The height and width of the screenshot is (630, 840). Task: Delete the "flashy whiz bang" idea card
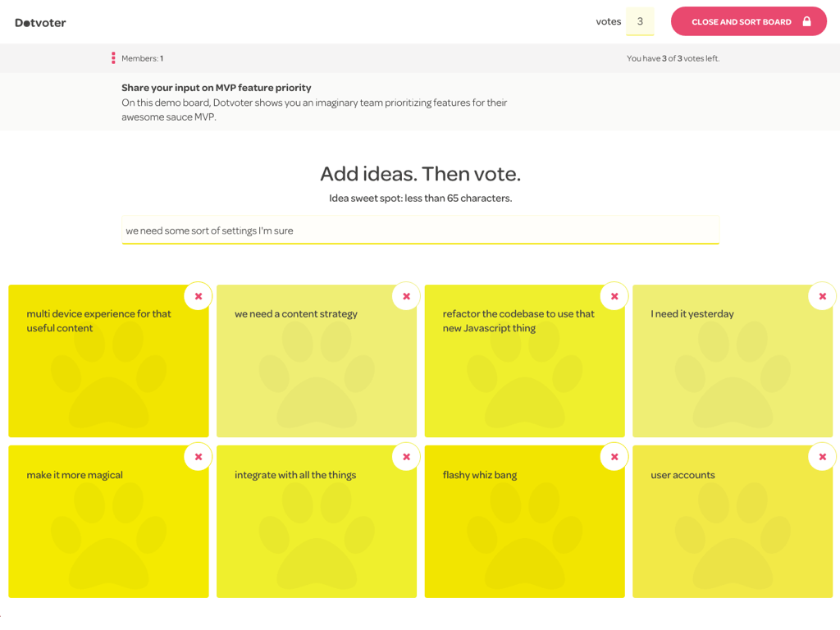click(x=614, y=457)
